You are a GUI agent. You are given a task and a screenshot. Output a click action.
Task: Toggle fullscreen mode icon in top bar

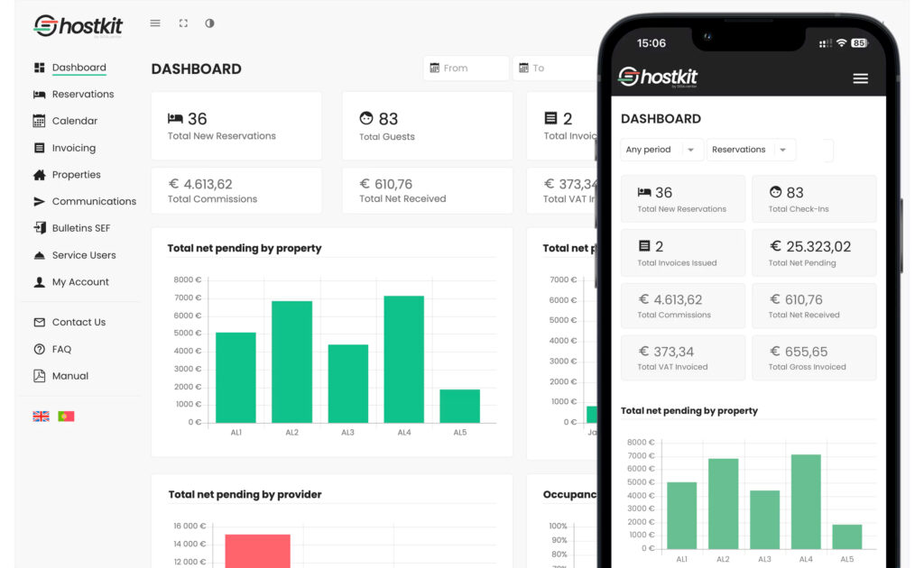[x=183, y=23]
